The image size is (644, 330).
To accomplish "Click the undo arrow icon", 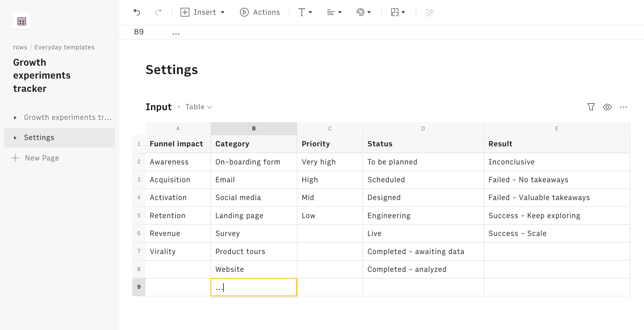I will [137, 12].
